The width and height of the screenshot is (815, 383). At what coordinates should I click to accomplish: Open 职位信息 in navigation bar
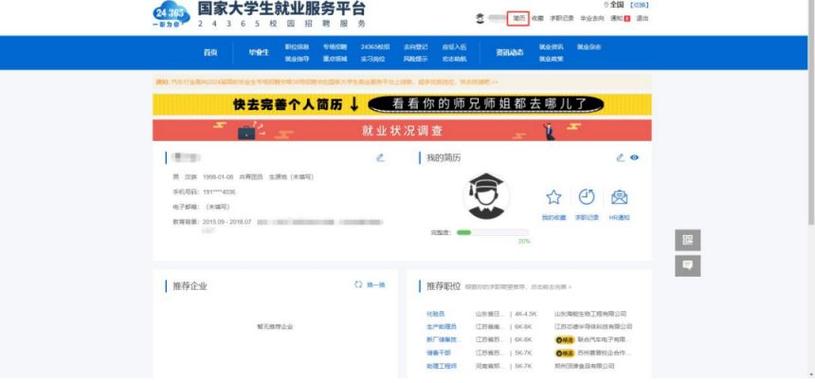(x=296, y=47)
